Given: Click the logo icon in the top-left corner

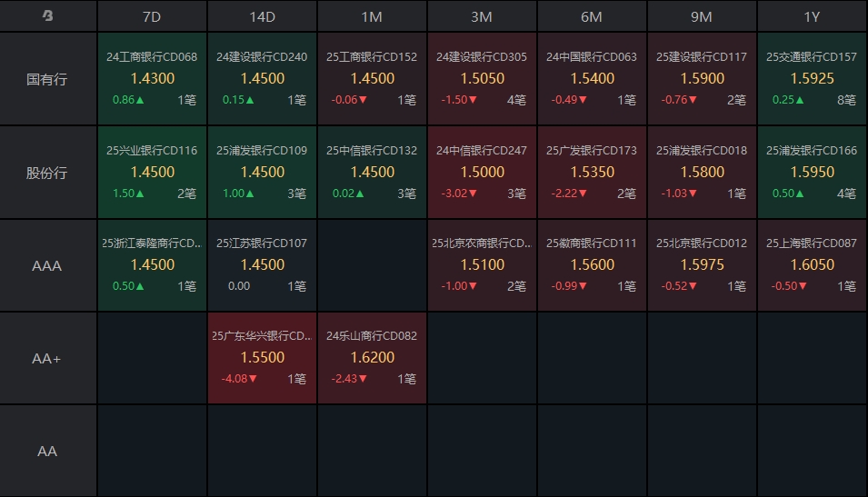Looking at the screenshot, I should click(x=48, y=16).
